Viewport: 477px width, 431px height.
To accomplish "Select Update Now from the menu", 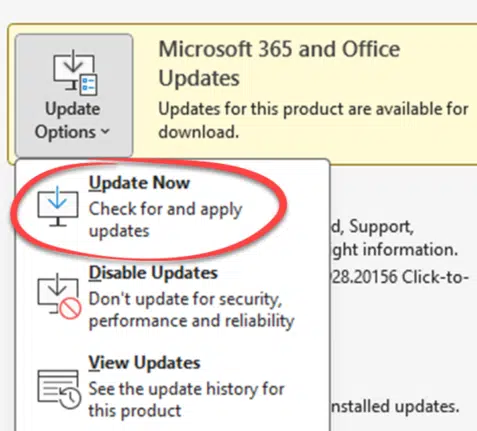I will click(x=139, y=183).
